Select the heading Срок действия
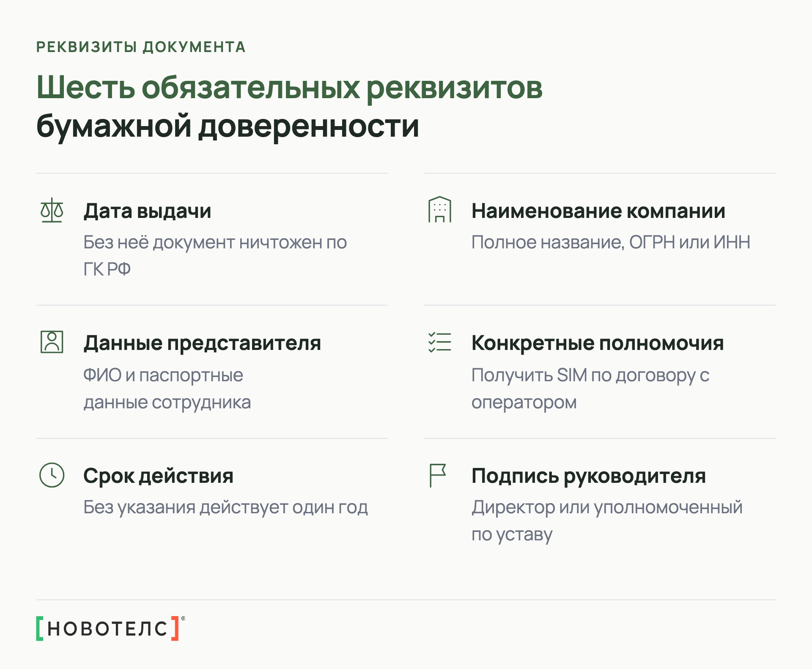 158,476
